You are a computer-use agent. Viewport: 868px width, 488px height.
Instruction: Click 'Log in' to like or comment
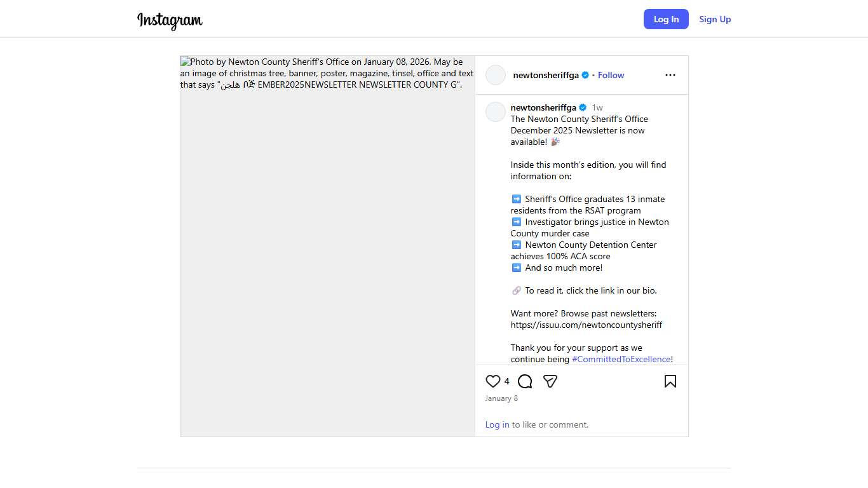[497, 424]
